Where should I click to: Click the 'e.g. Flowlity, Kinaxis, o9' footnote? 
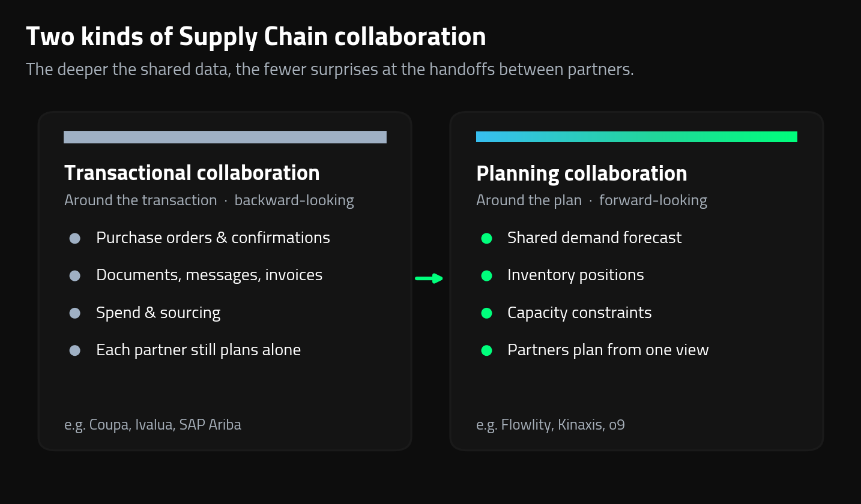pyautogui.click(x=551, y=425)
